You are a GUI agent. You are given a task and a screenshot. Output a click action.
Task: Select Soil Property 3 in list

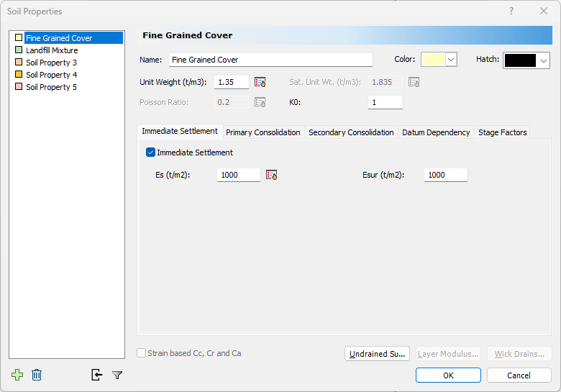point(51,63)
